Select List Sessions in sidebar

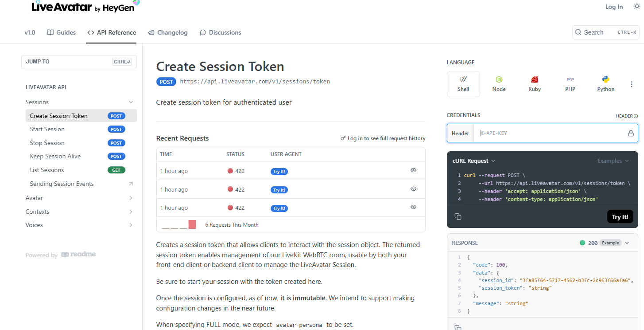click(81, 170)
